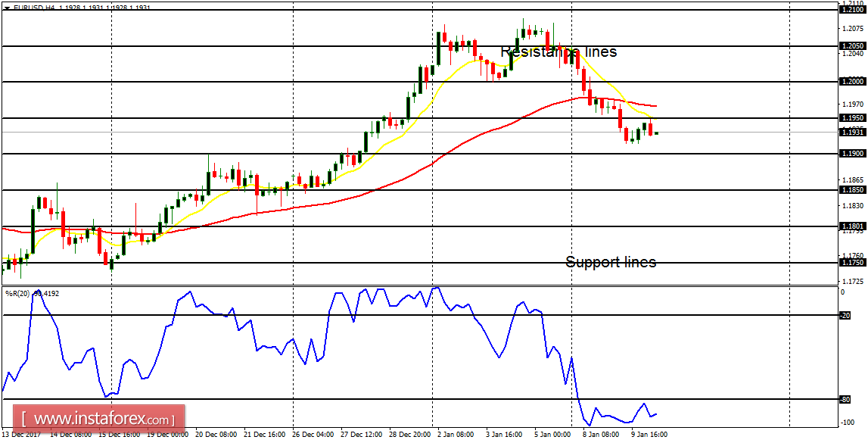
Task: Select the Support lines label
Action: 611,263
